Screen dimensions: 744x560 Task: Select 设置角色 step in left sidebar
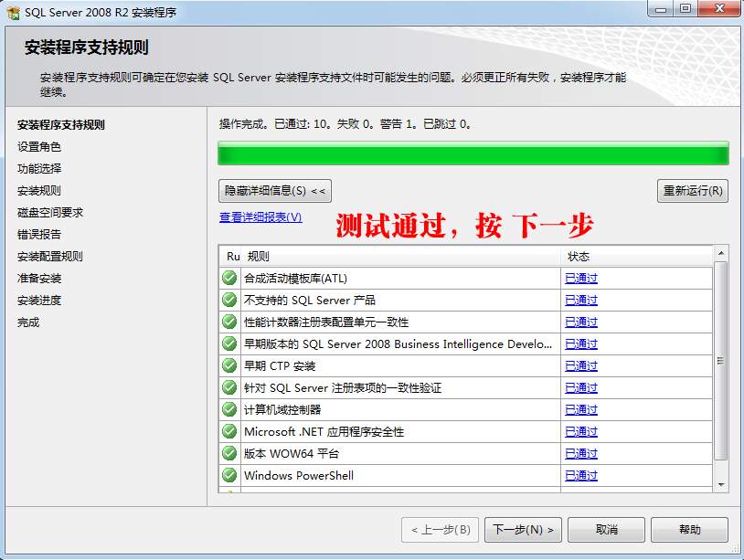tap(39, 147)
